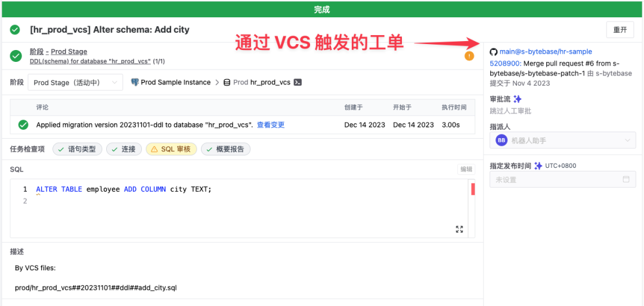Click the PostgreSQL elephant instance icon
This screenshot has width=644, height=306.
click(x=135, y=82)
